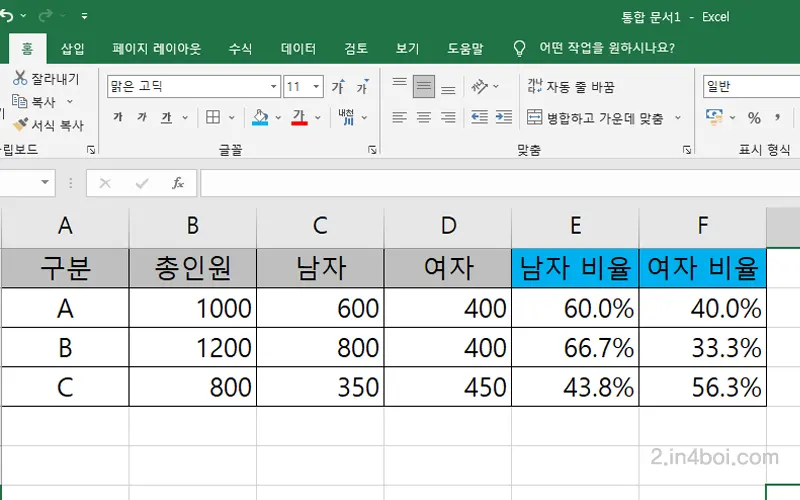Open the 데이터 ribbon tab

pos(298,49)
